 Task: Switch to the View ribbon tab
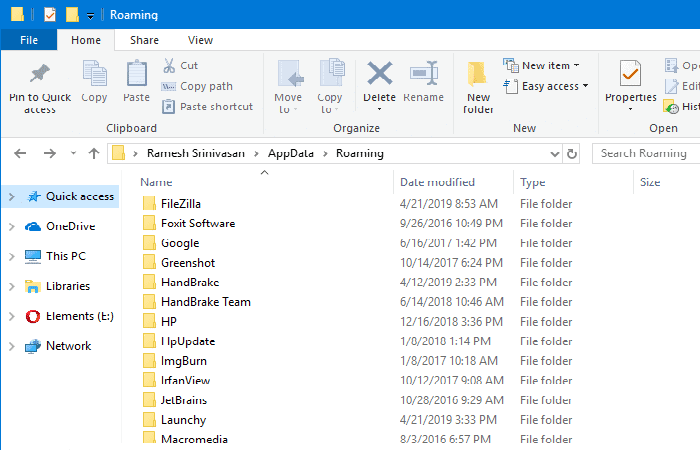(x=200, y=40)
